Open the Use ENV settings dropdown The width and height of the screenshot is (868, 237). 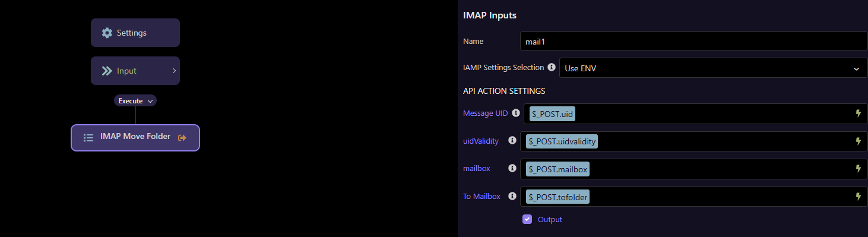(714, 68)
